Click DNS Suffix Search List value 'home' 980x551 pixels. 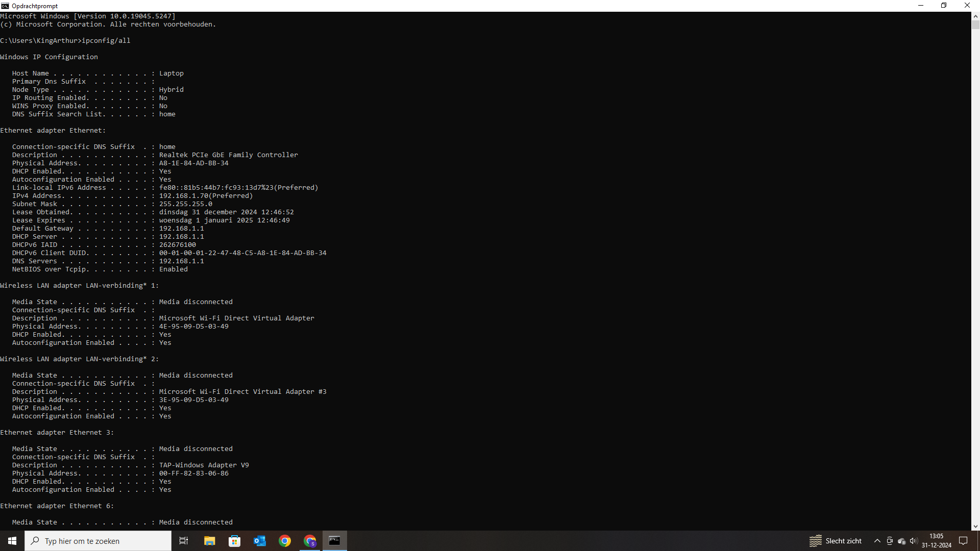click(x=167, y=114)
